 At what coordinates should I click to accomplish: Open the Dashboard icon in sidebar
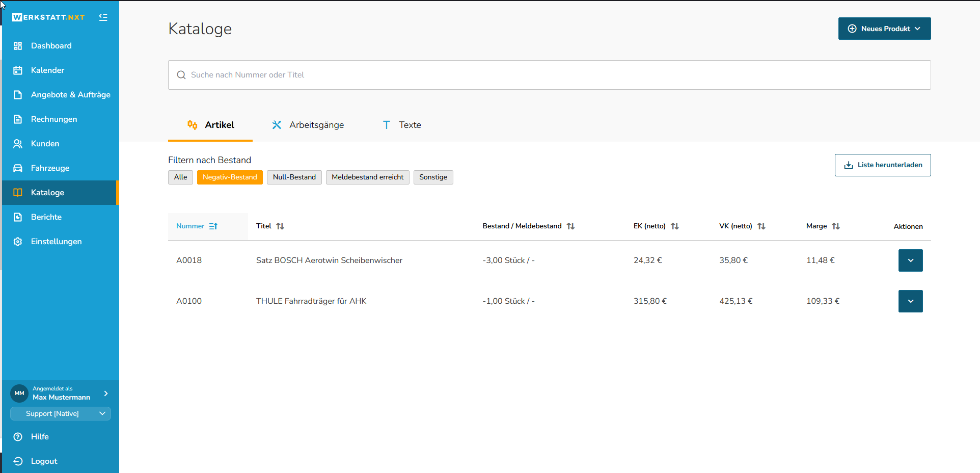pos(18,46)
